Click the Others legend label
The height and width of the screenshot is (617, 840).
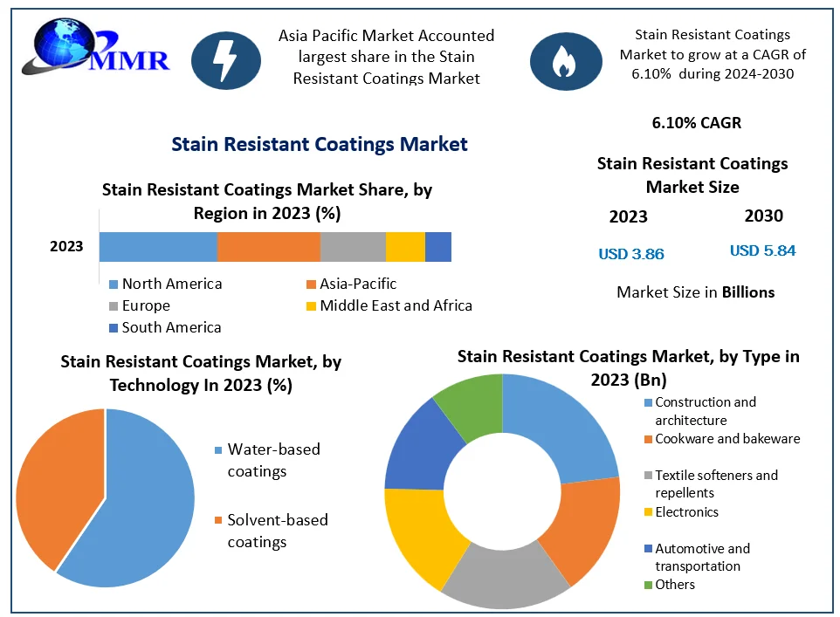click(x=675, y=585)
